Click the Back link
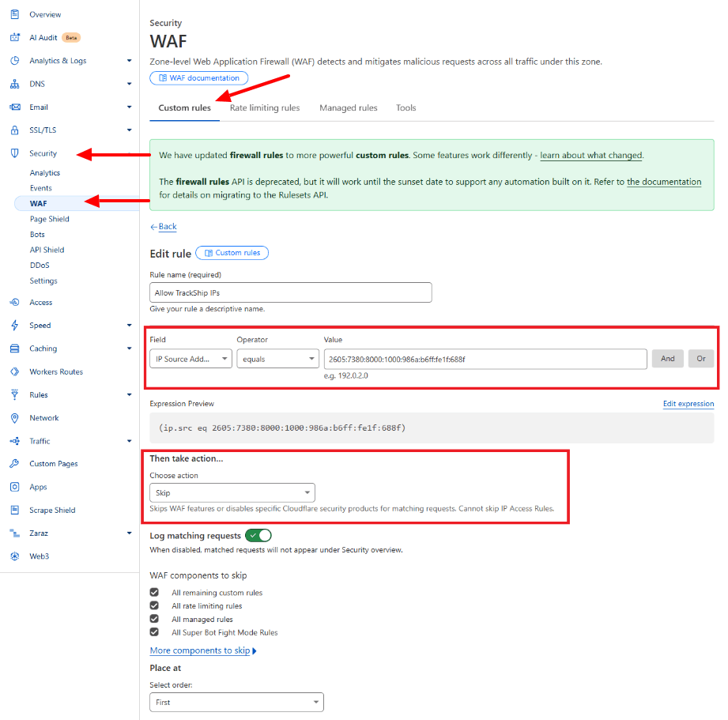Screen dimensions: 728x720 coord(164,227)
